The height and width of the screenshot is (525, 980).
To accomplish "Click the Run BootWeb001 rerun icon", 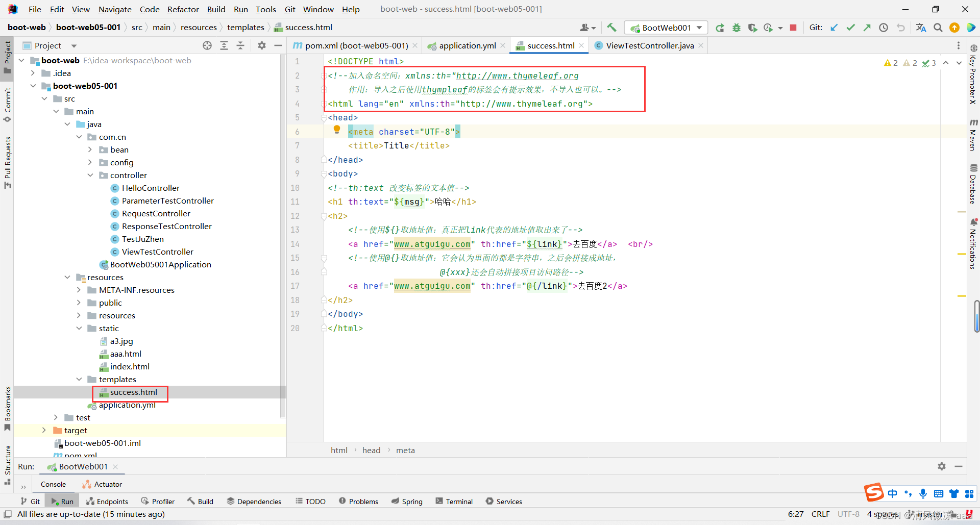I will pyautogui.click(x=720, y=28).
